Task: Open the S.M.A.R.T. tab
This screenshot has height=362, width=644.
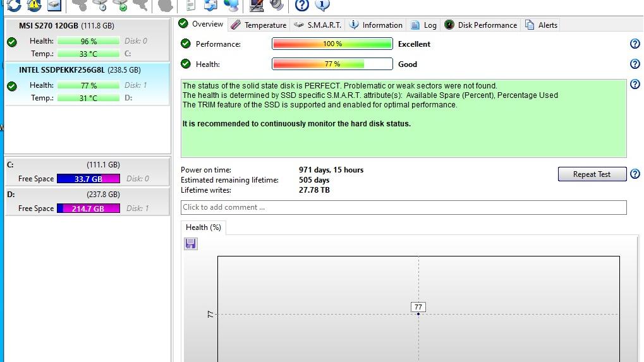Action: [x=317, y=25]
